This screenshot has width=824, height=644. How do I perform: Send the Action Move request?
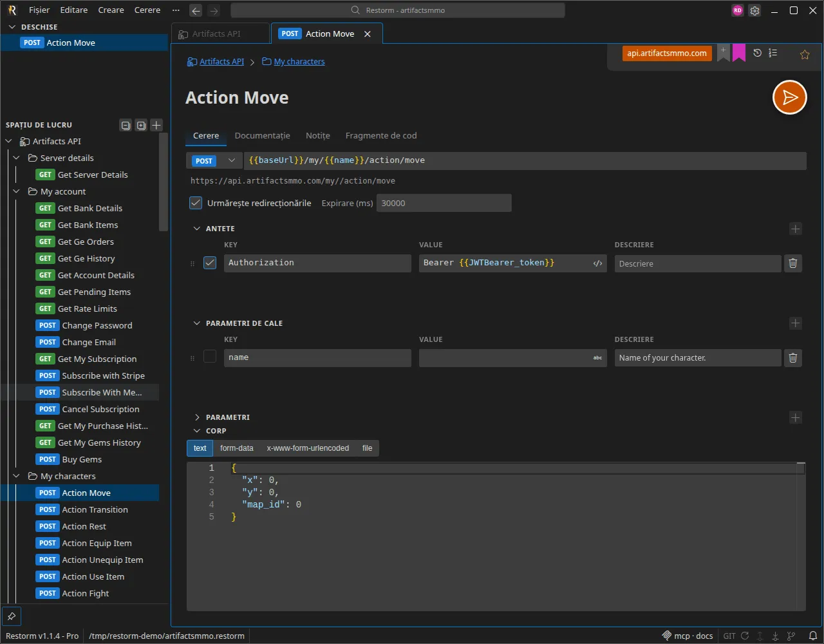pos(789,97)
